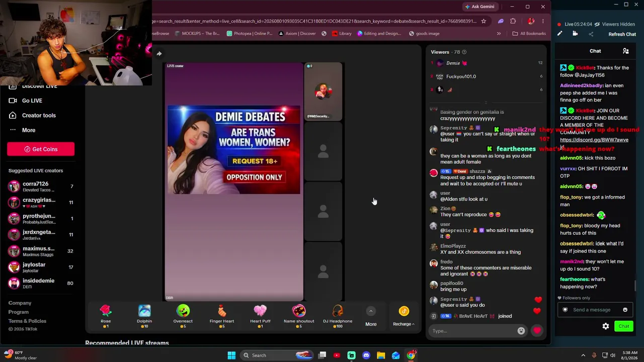Open emote picker in Send a message box

(x=625, y=310)
